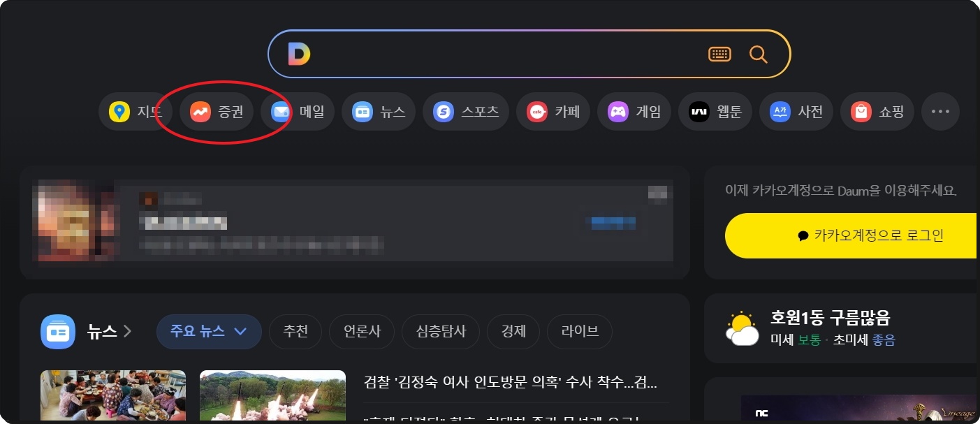Image resolution: width=980 pixels, height=424 pixels.
Task: Select the 추천 tab
Action: click(x=295, y=332)
